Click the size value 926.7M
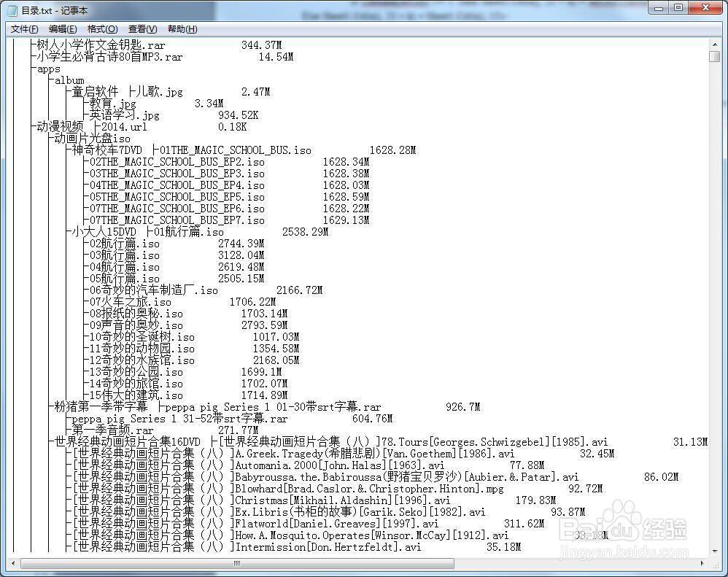This screenshot has height=577, width=728. [463, 406]
